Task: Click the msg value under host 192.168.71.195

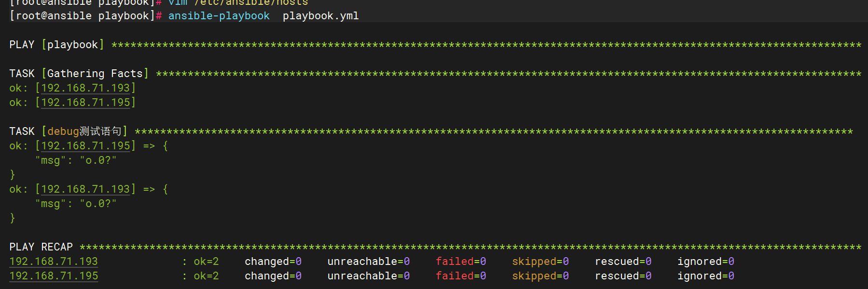Action: [x=98, y=160]
